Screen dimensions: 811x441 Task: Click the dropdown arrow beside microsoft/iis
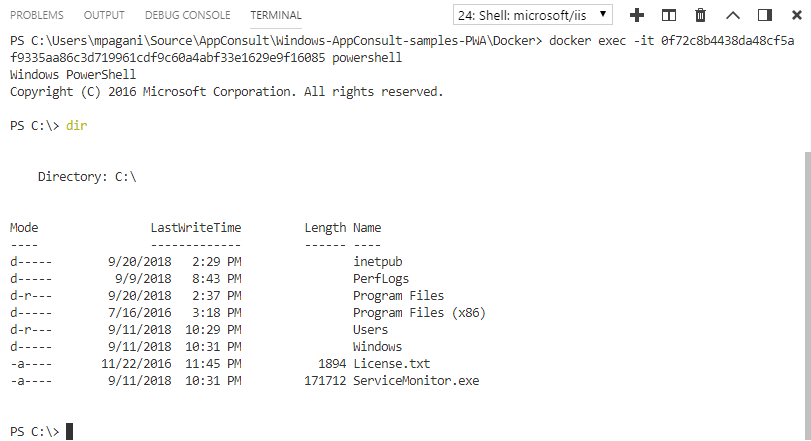click(602, 15)
